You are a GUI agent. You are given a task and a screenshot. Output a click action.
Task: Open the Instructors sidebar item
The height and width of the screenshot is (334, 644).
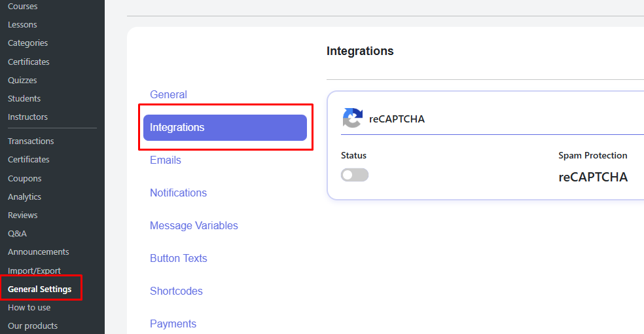pos(27,117)
